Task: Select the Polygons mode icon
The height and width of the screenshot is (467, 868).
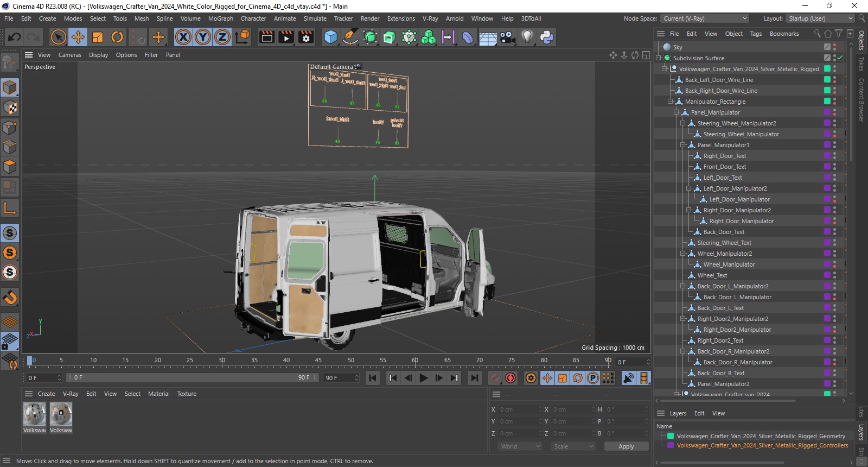Action: click(x=10, y=167)
